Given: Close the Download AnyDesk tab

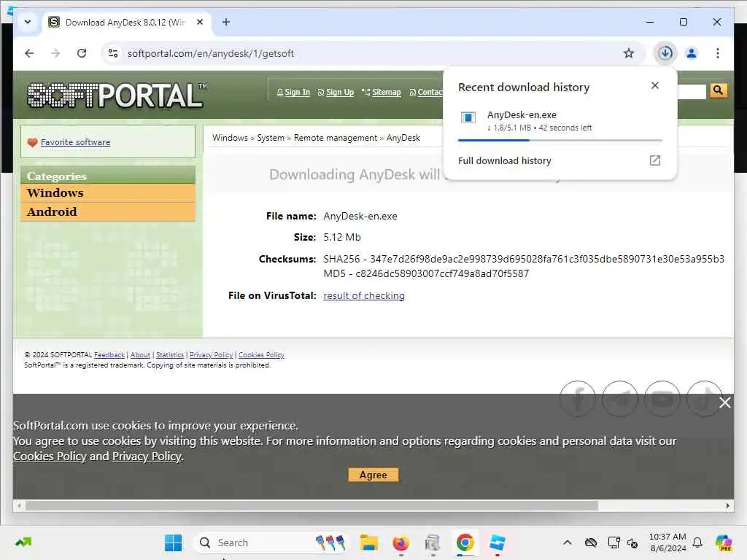Looking at the screenshot, I should click(200, 22).
